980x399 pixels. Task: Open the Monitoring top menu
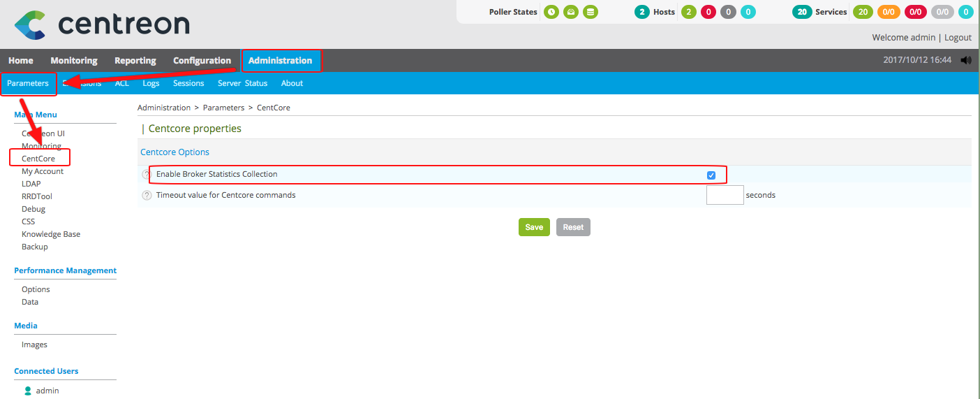point(74,61)
